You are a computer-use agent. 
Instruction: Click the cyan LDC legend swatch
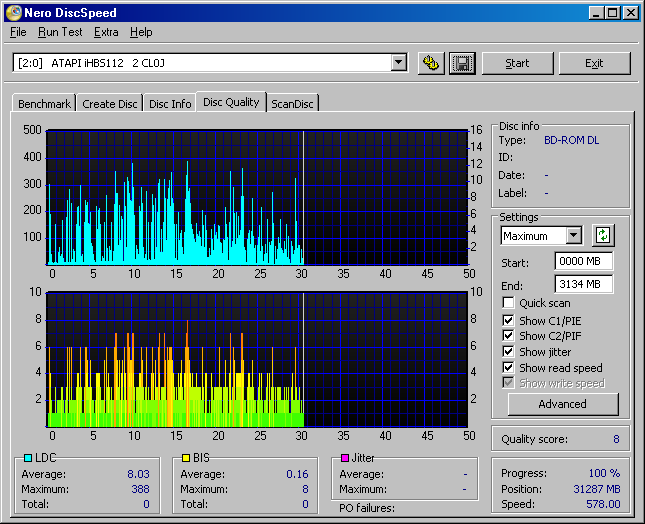click(x=28, y=458)
